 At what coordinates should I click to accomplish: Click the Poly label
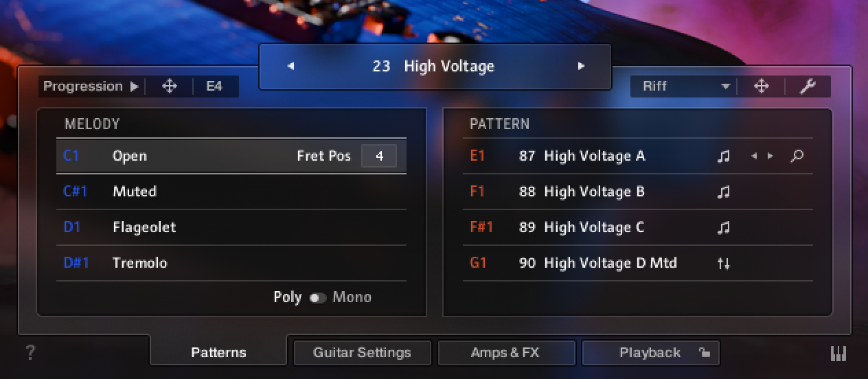tap(288, 297)
